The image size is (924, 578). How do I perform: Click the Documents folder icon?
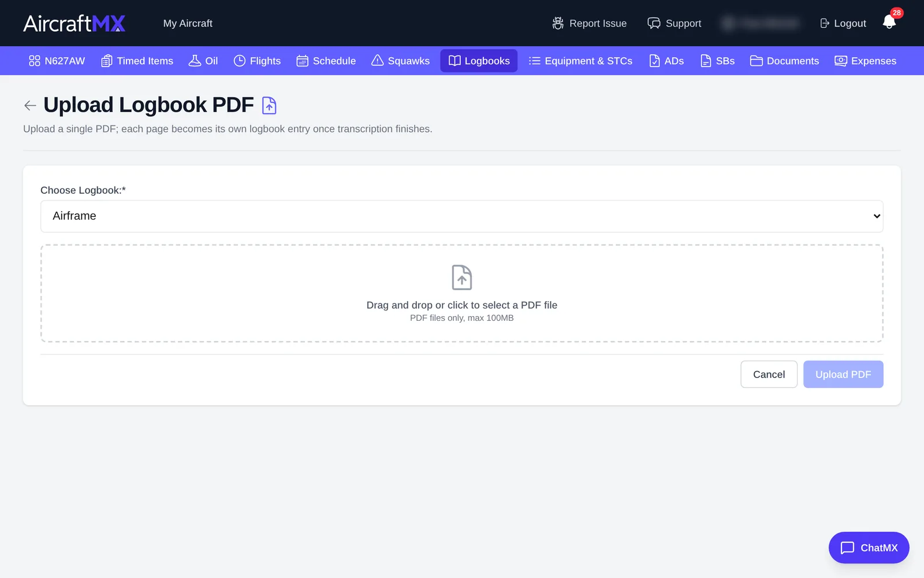[757, 61]
